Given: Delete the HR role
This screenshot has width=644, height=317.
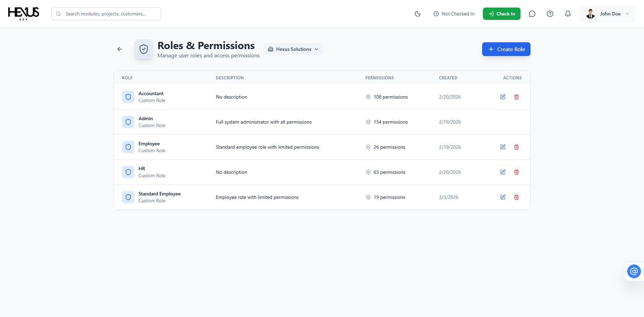Looking at the screenshot, I should (516, 172).
